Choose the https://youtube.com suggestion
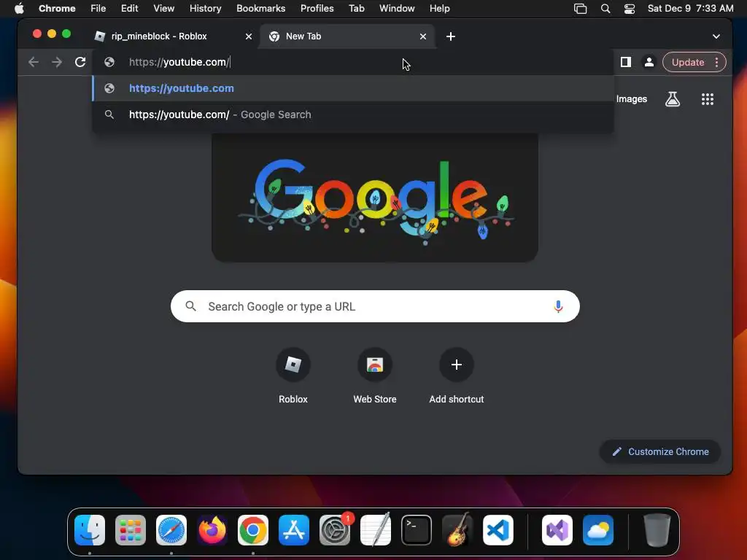The width and height of the screenshot is (747, 560). [352, 88]
